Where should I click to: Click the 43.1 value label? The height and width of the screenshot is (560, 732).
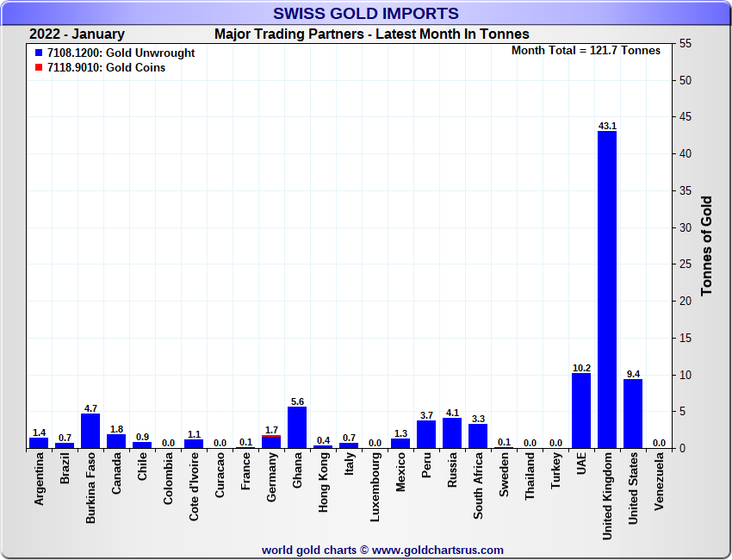point(607,126)
